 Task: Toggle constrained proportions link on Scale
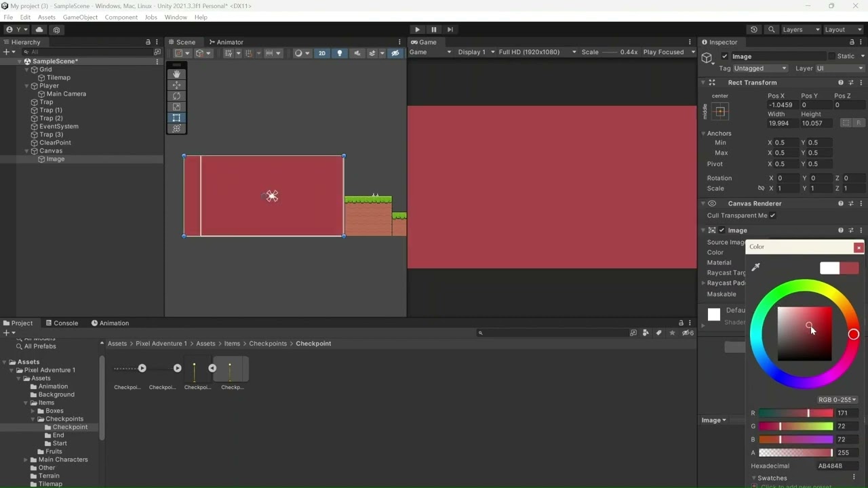(x=761, y=188)
